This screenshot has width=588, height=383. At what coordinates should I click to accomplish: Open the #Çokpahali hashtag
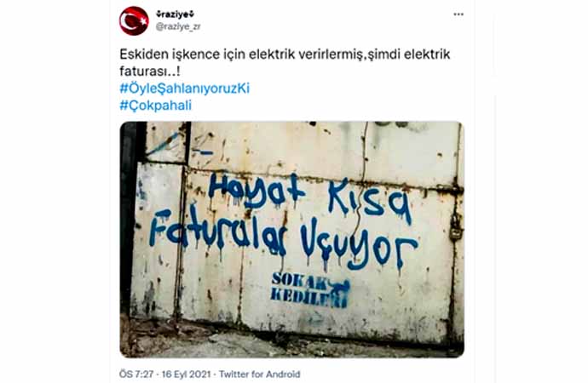[x=156, y=106]
